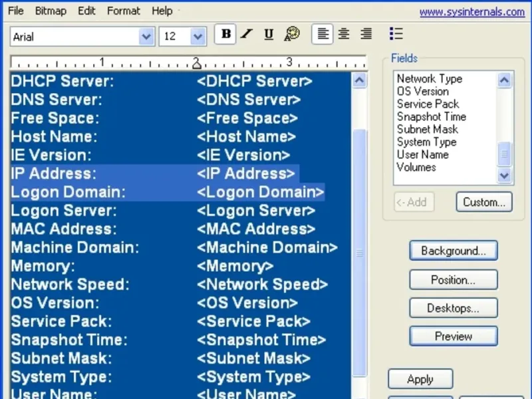532x399 pixels.
Task: Align text right
Action: coord(366,34)
